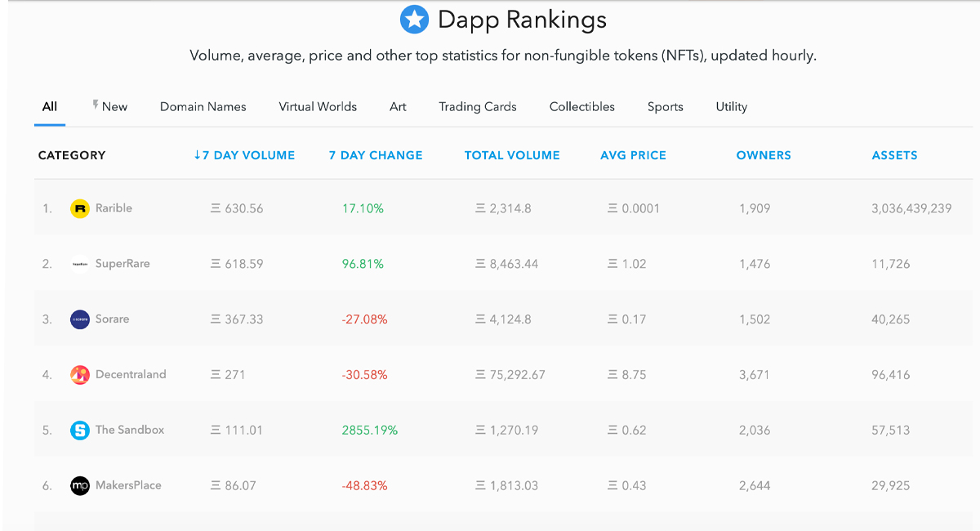Image resolution: width=980 pixels, height=531 pixels.
Task: Switch to the Virtual Worlds tab
Action: (318, 106)
